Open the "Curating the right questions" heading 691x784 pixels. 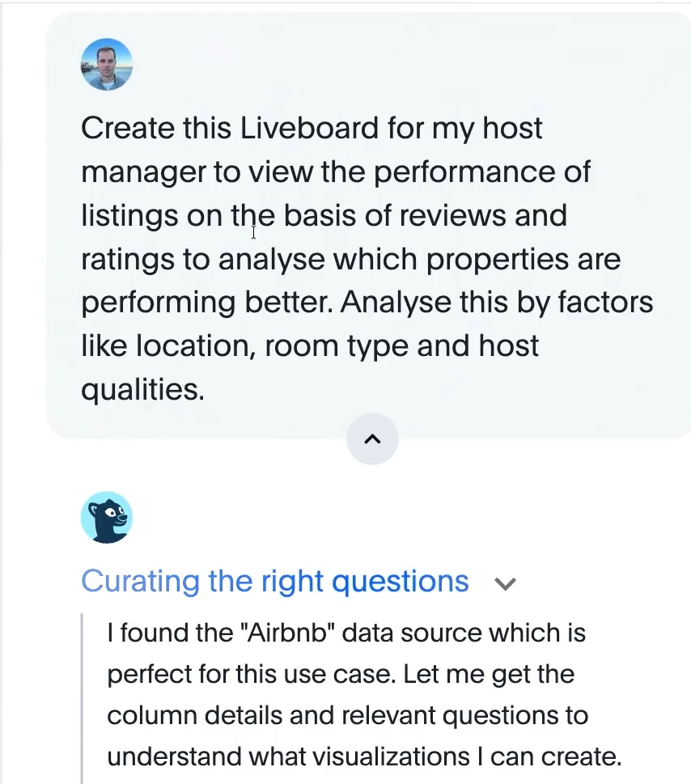point(274,582)
